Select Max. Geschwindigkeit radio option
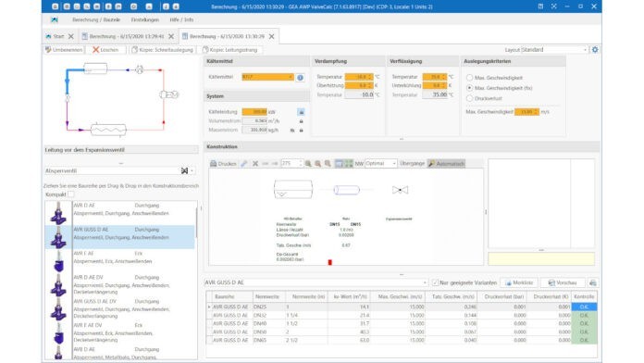644x363 pixels. point(469,78)
